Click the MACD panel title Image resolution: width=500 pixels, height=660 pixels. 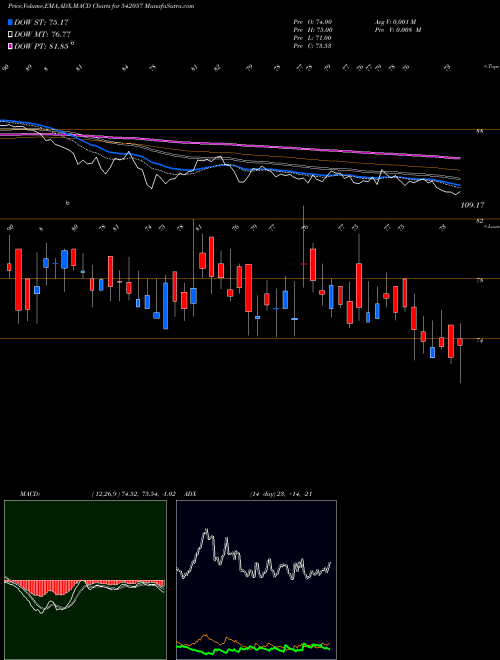(x=29, y=494)
